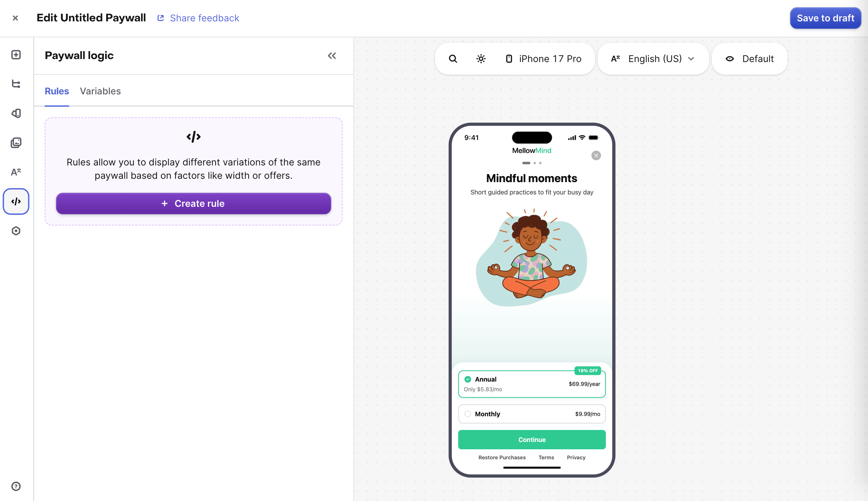Open the branding styles sidebar icon
868x501 pixels.
(x=16, y=113)
